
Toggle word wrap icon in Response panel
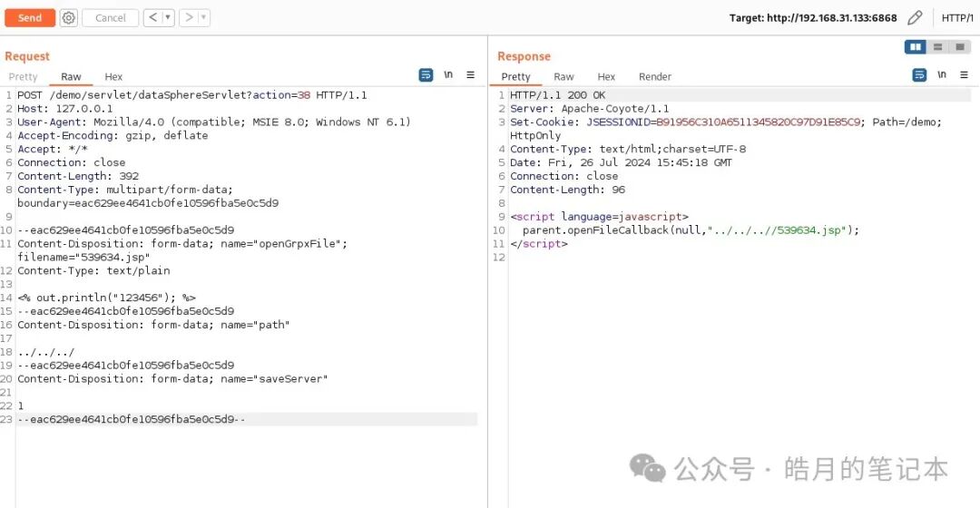tap(919, 75)
